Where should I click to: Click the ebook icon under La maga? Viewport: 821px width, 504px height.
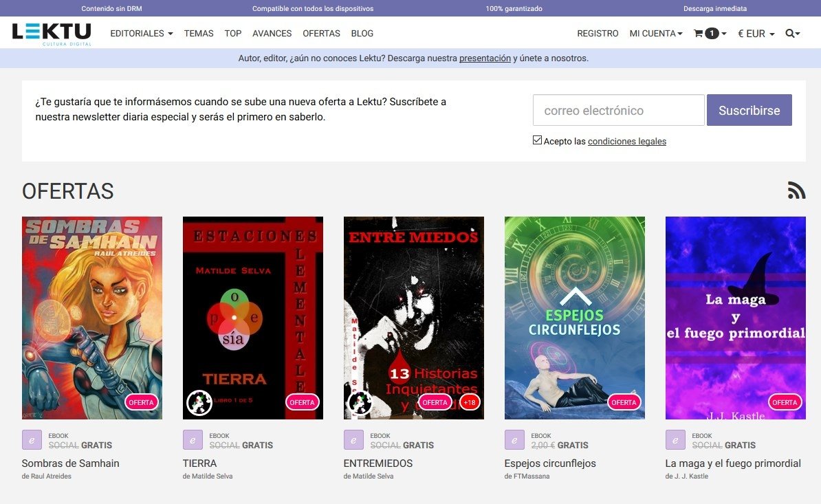675,439
